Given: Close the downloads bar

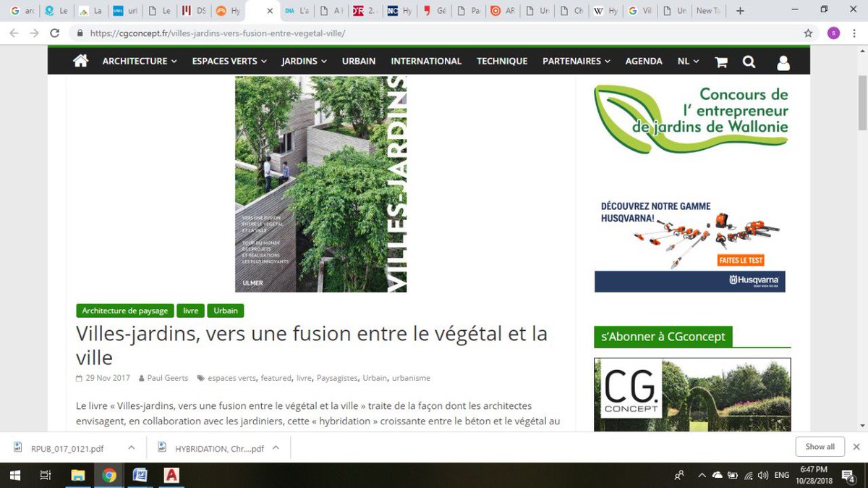Looking at the screenshot, I should (856, 447).
